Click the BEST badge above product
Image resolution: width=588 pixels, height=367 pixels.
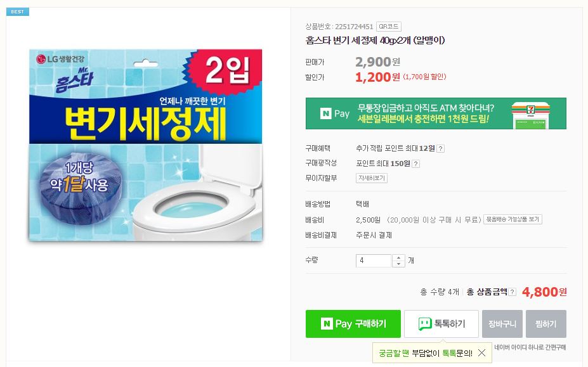coord(17,11)
